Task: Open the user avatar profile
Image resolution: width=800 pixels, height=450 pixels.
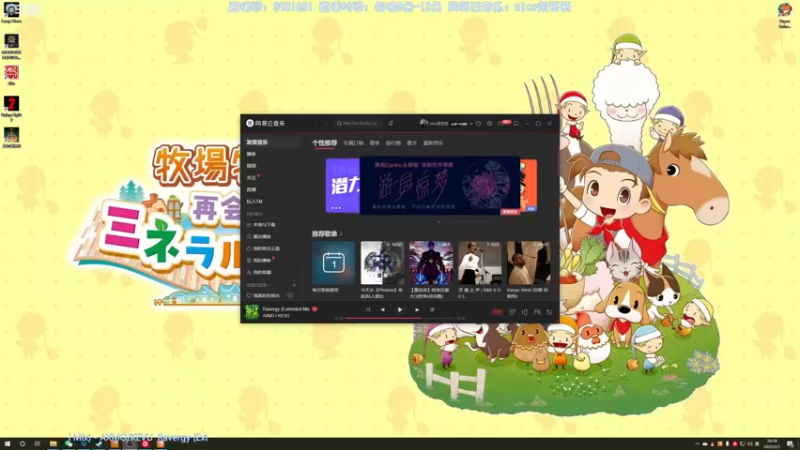Action: 423,123
